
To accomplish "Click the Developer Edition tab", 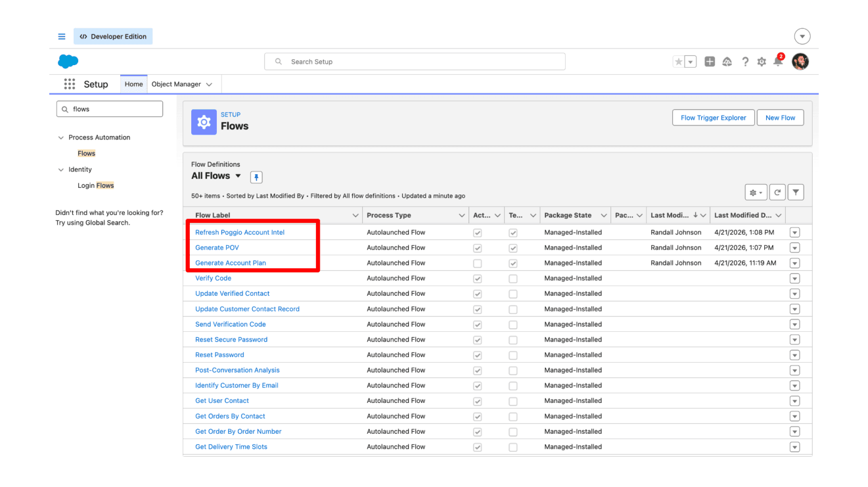I will coord(113,37).
